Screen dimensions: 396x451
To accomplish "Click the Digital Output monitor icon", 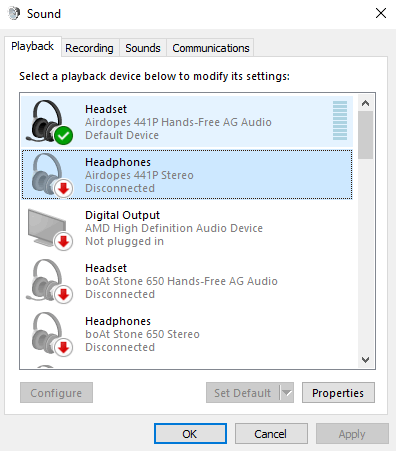I will click(x=50, y=229).
